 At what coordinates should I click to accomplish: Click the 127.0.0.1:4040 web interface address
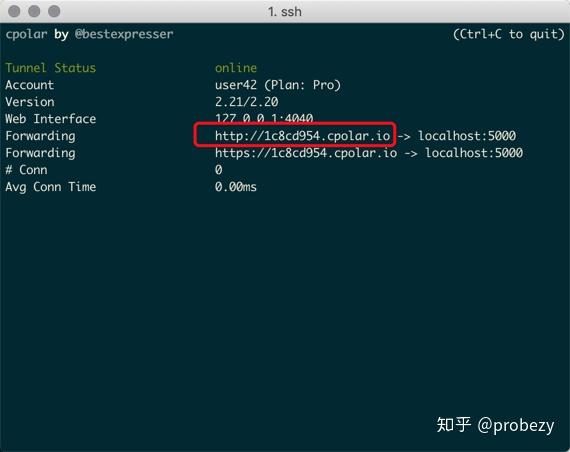tap(264, 119)
